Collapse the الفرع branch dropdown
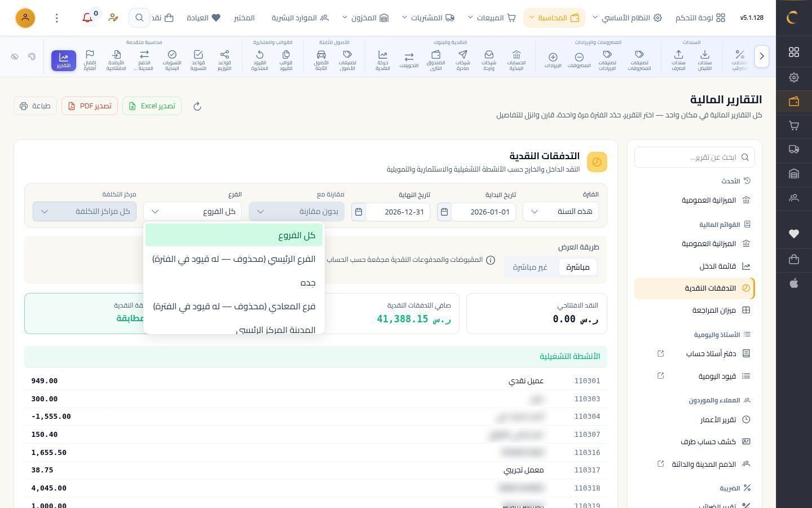The width and height of the screenshot is (812, 508). point(192,212)
